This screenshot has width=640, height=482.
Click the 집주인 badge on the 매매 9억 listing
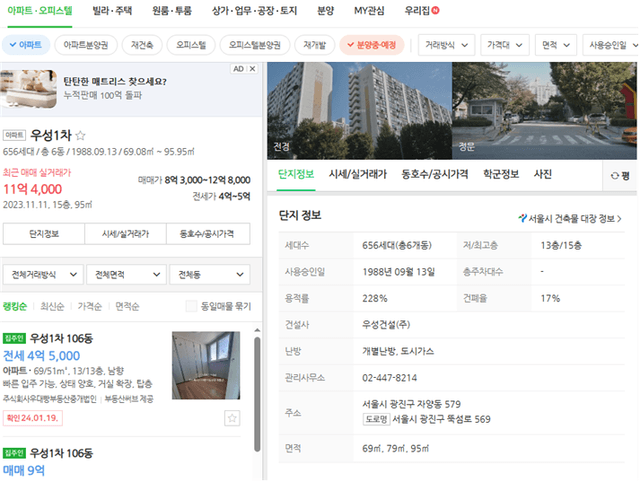coord(14,453)
